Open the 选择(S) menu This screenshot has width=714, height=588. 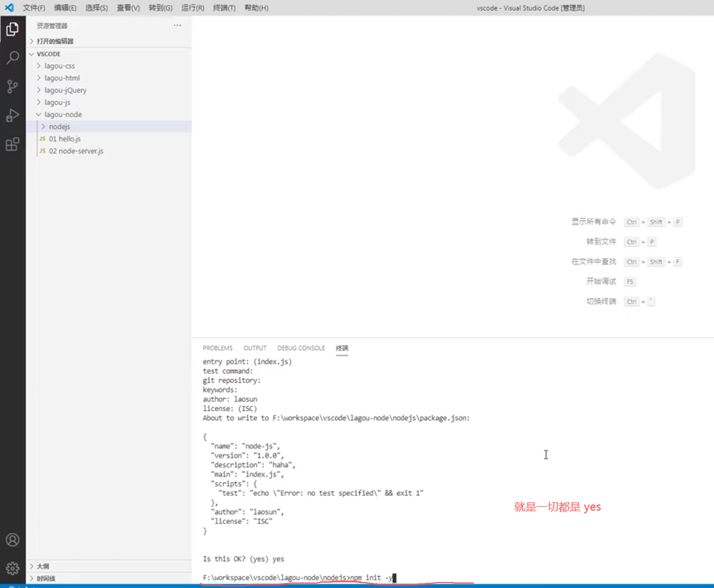tap(97, 8)
